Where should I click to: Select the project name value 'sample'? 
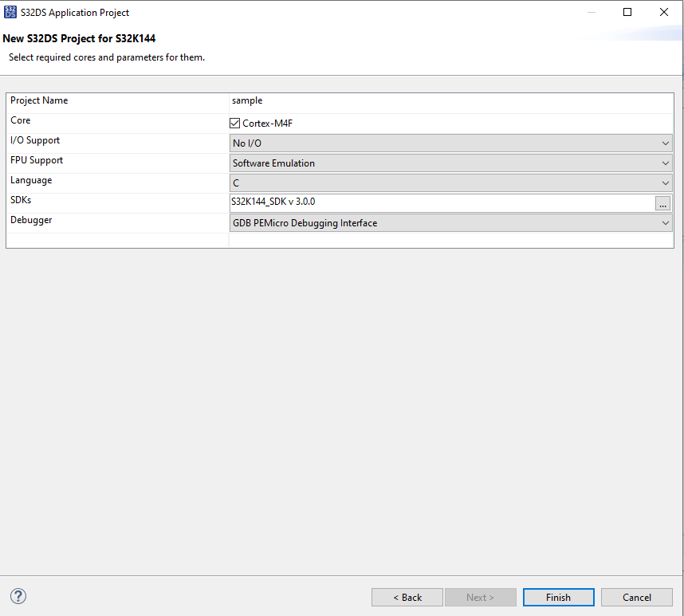tap(247, 100)
